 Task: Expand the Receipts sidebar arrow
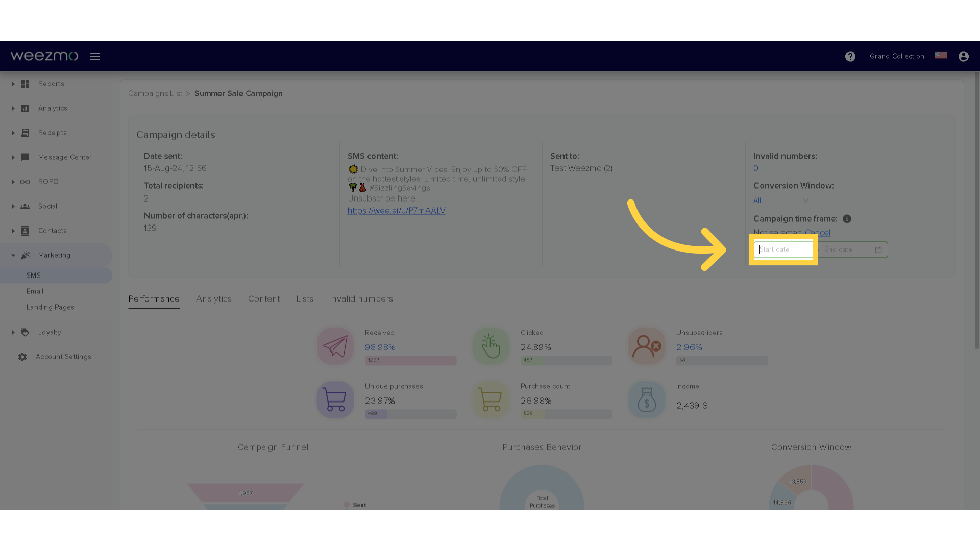tap(13, 133)
